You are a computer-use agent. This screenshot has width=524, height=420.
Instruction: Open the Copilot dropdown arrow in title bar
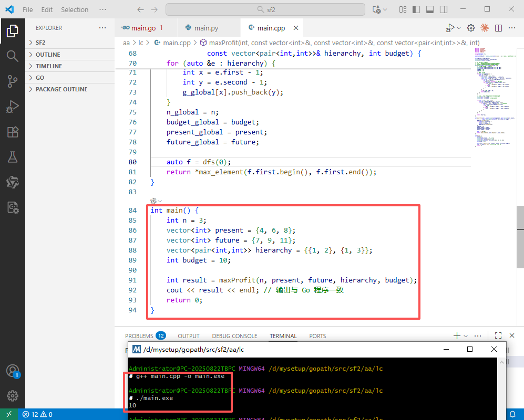(385, 9)
